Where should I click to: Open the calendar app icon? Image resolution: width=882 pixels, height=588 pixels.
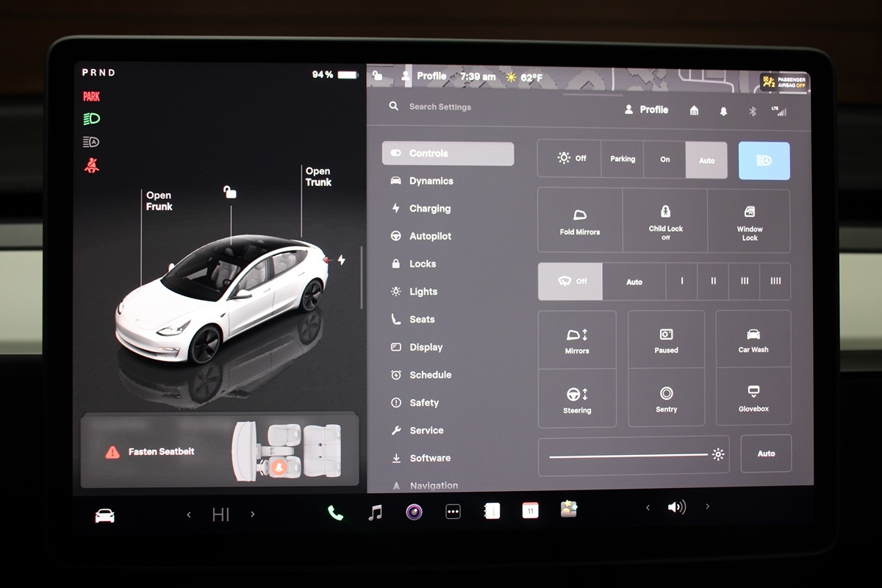[530, 512]
